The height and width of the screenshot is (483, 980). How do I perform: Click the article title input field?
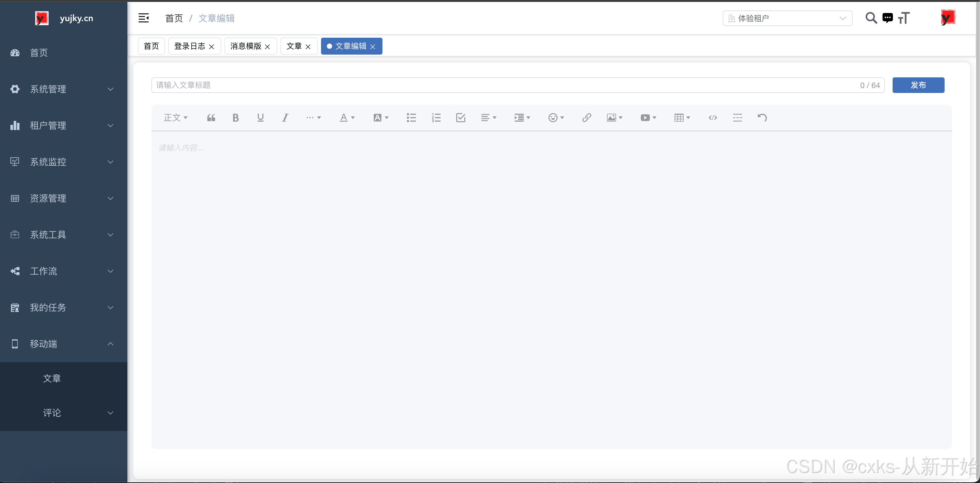[x=380, y=85]
